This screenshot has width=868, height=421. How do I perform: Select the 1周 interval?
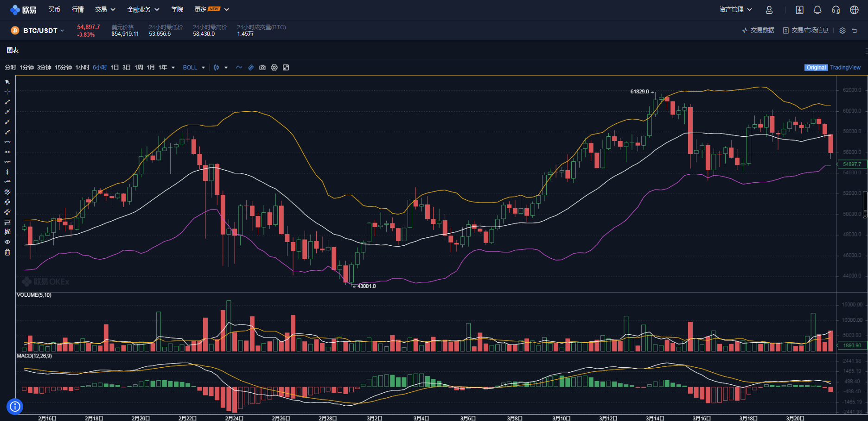pyautogui.click(x=139, y=68)
